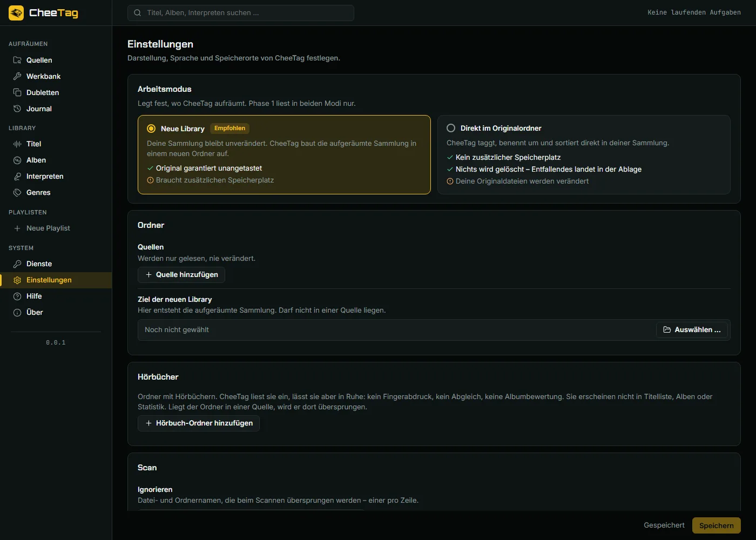Open the Dubletten section
Viewport: 756px width, 540px height.
56,92
